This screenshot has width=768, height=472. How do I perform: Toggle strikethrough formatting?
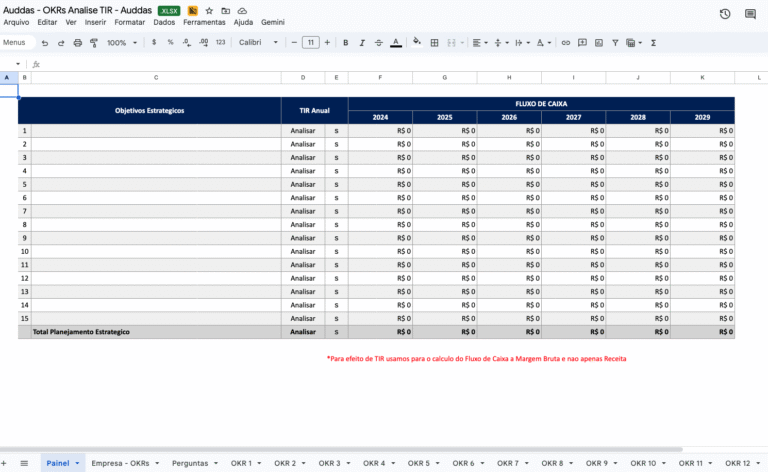click(x=379, y=43)
